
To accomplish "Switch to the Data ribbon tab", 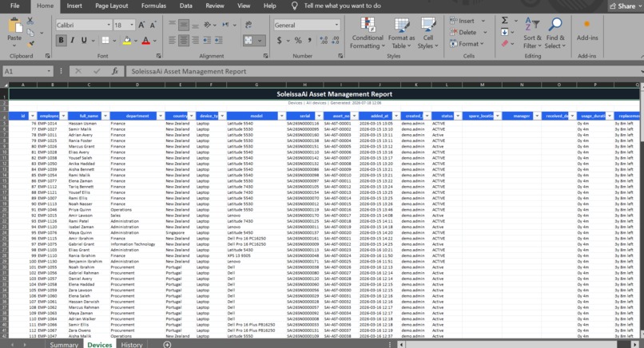I will (185, 6).
